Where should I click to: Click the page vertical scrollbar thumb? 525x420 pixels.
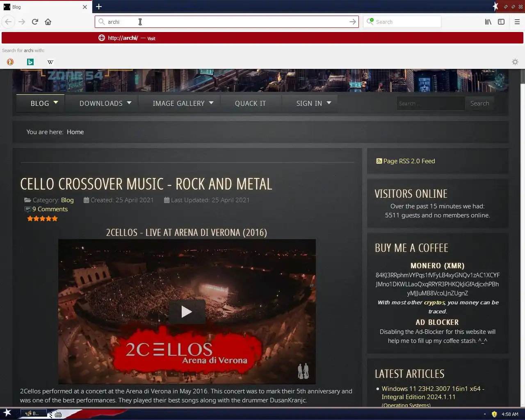pos(523,76)
